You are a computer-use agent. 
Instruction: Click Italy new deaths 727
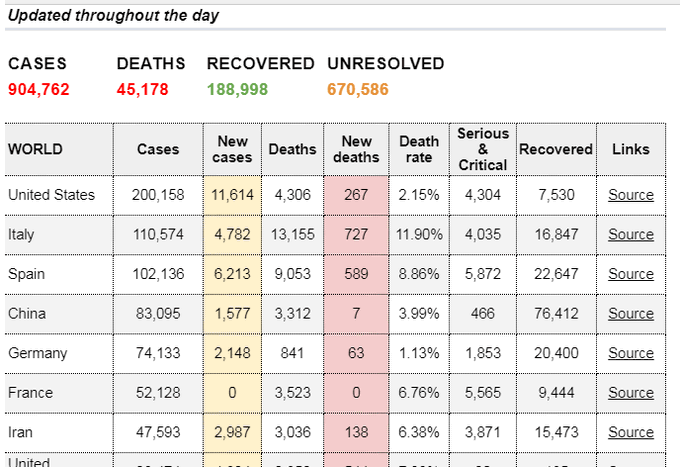coord(356,235)
